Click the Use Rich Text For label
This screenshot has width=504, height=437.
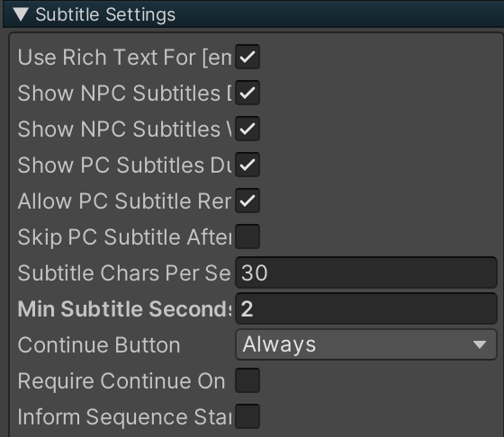click(125, 58)
